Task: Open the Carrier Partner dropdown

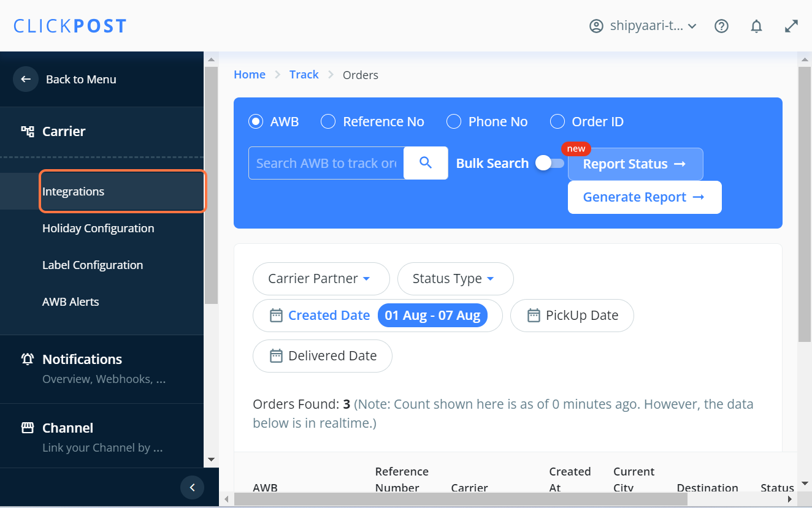Action: tap(321, 279)
